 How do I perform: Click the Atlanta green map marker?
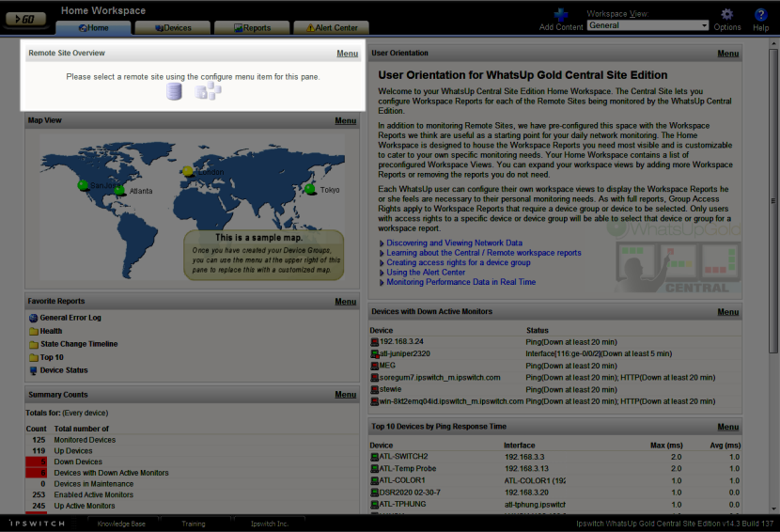tap(119, 190)
